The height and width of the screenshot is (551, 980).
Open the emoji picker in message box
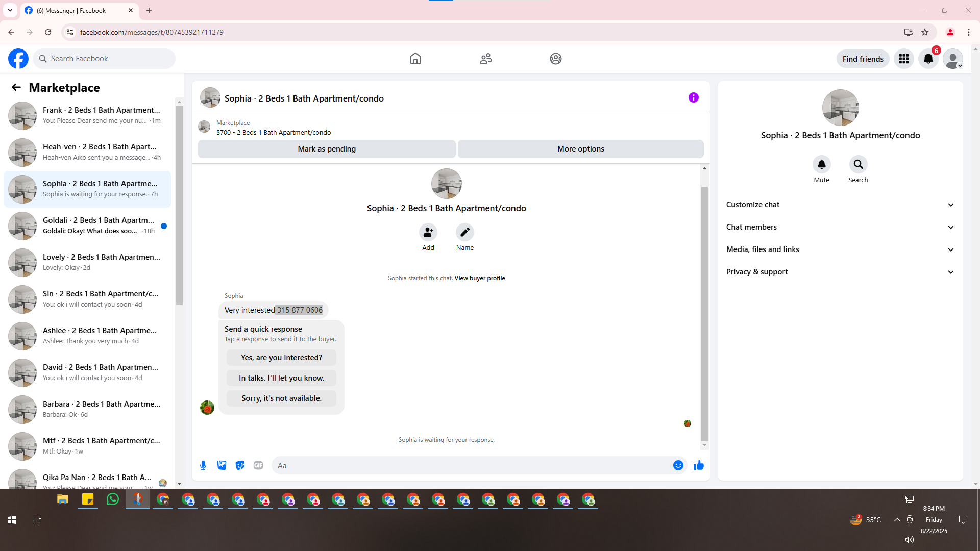[x=678, y=465]
